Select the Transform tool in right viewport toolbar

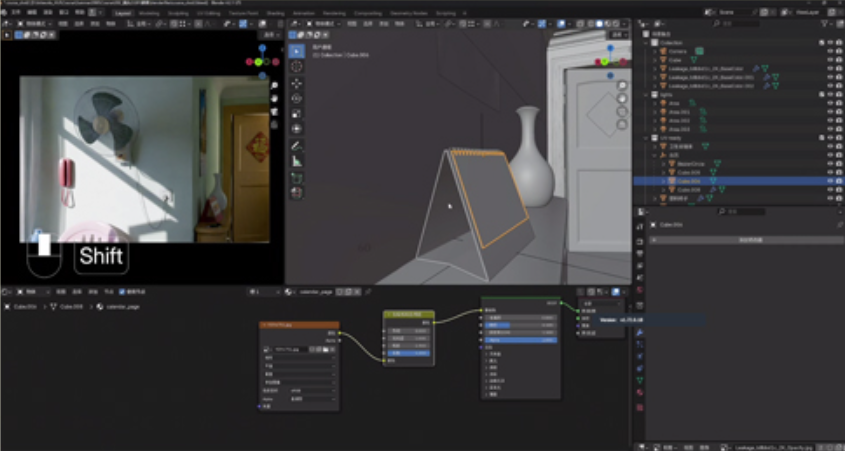[x=296, y=128]
